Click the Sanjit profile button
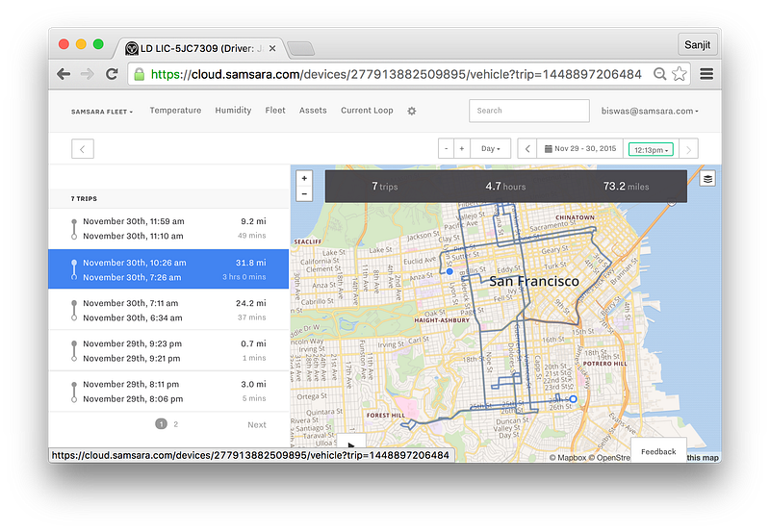Viewport: 770px width, 532px height. point(697,45)
